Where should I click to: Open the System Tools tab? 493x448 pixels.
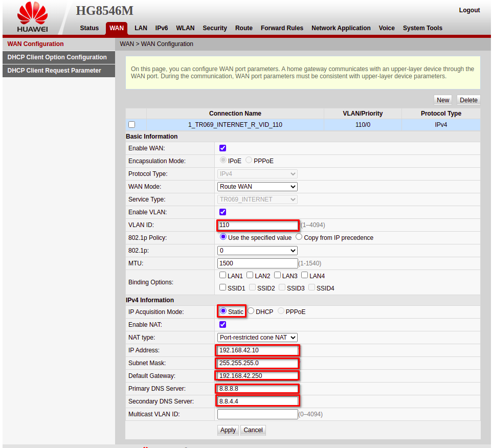click(x=422, y=28)
